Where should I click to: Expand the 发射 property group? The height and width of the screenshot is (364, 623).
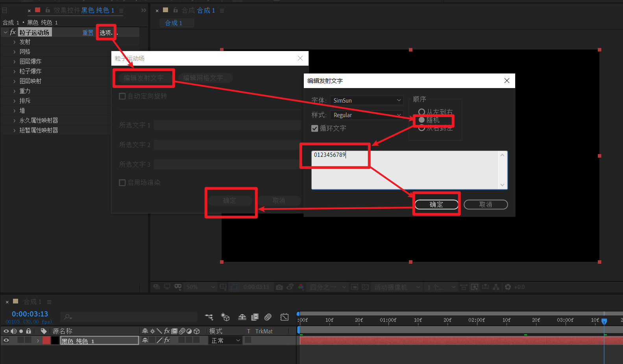point(15,42)
